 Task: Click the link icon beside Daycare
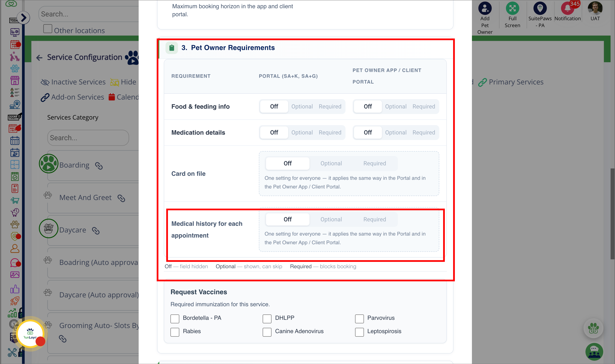96,231
